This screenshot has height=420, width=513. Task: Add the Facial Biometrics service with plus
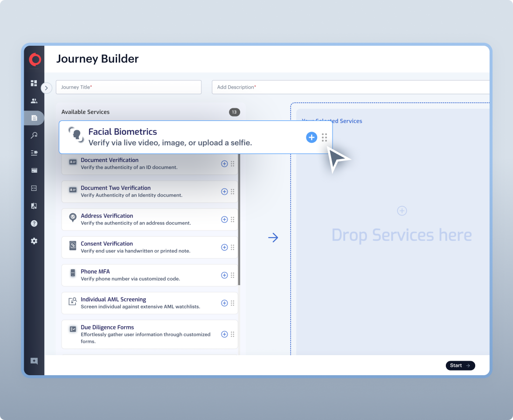(x=312, y=137)
